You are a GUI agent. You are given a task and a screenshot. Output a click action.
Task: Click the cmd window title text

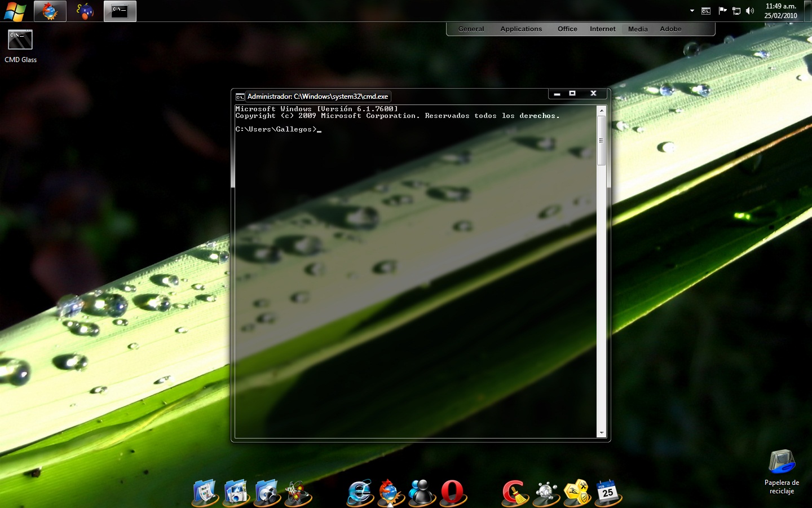coord(317,97)
